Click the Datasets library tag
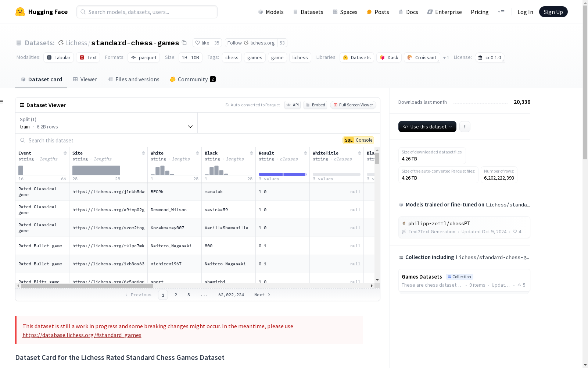The width and height of the screenshot is (588, 368). [x=357, y=57]
